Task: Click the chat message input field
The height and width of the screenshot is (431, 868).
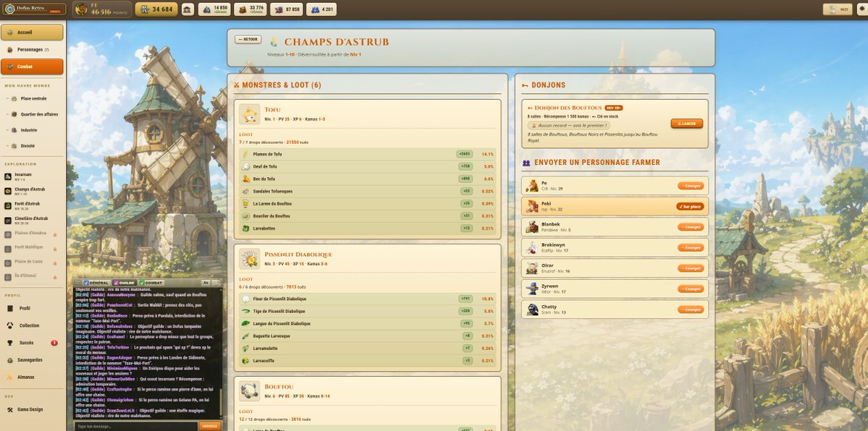Action: (135, 426)
